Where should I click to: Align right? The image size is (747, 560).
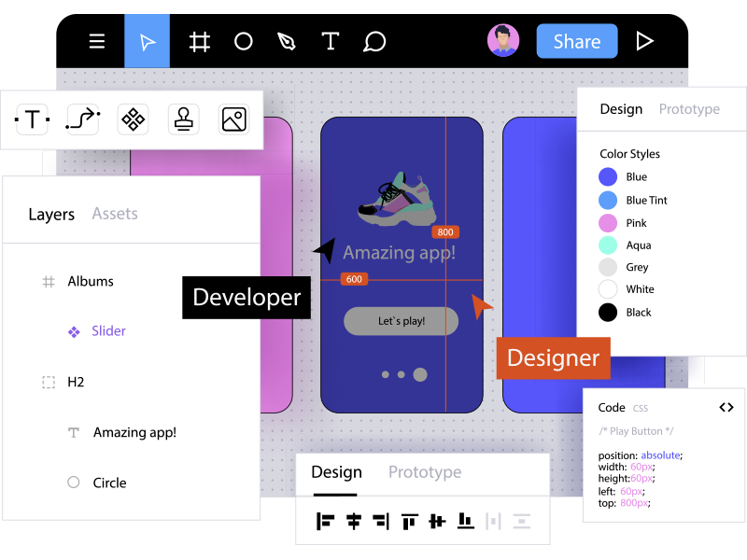381,522
